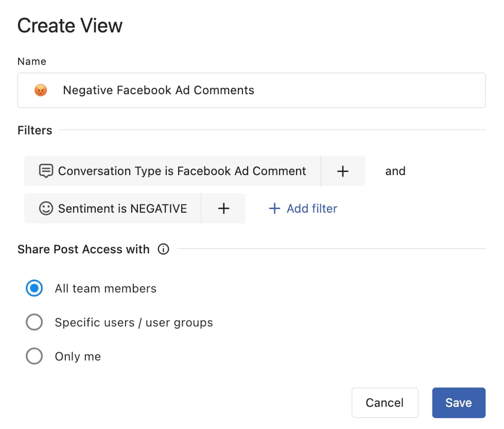Viewport: 504px width, 429px height.
Task: Choose Specific users / user groups sharing option
Action: coord(34,322)
